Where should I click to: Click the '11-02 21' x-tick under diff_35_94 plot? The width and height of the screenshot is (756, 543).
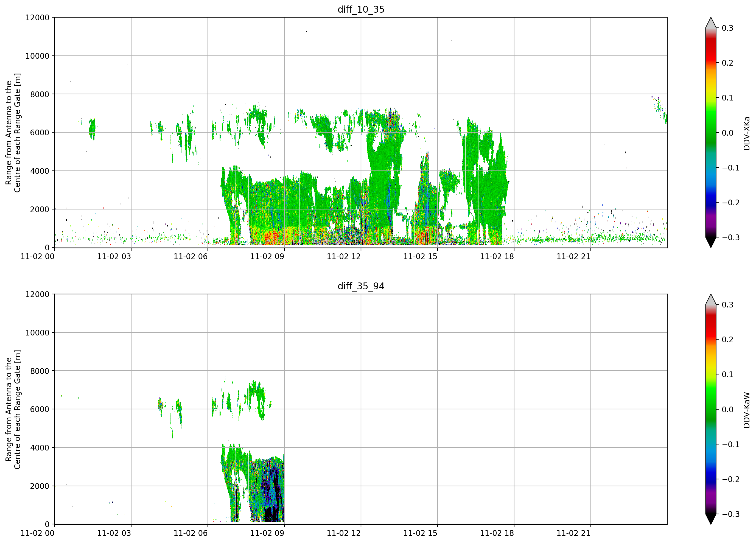click(x=574, y=533)
